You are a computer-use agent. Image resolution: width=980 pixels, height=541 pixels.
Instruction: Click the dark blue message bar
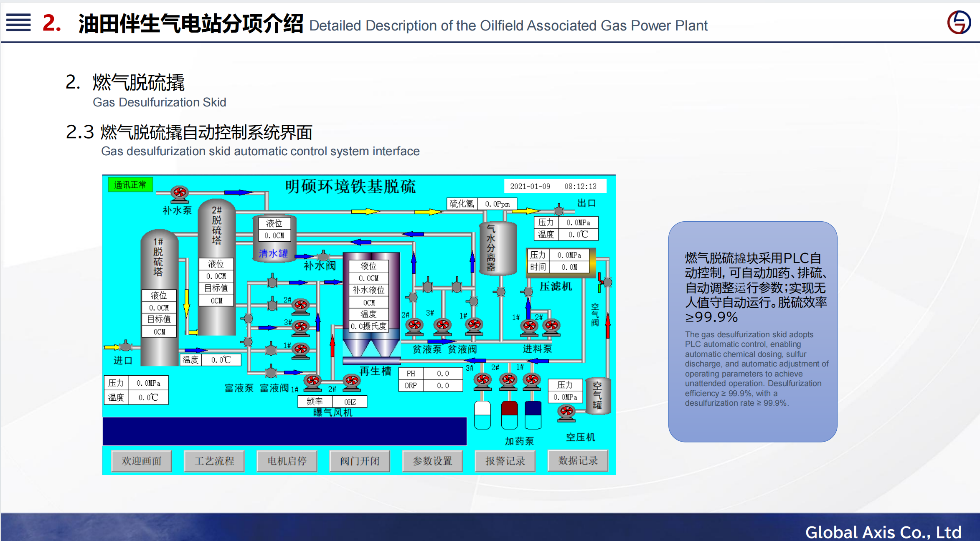point(284,431)
